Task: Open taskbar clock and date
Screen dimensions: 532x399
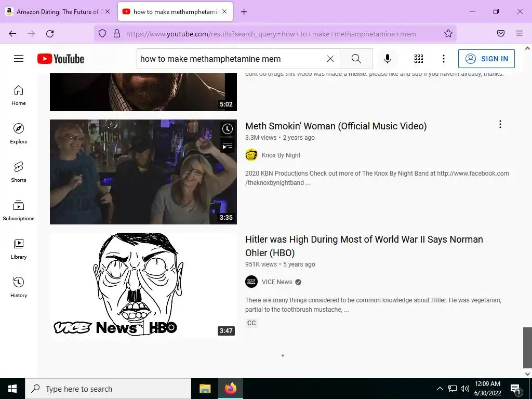Action: [487, 389]
